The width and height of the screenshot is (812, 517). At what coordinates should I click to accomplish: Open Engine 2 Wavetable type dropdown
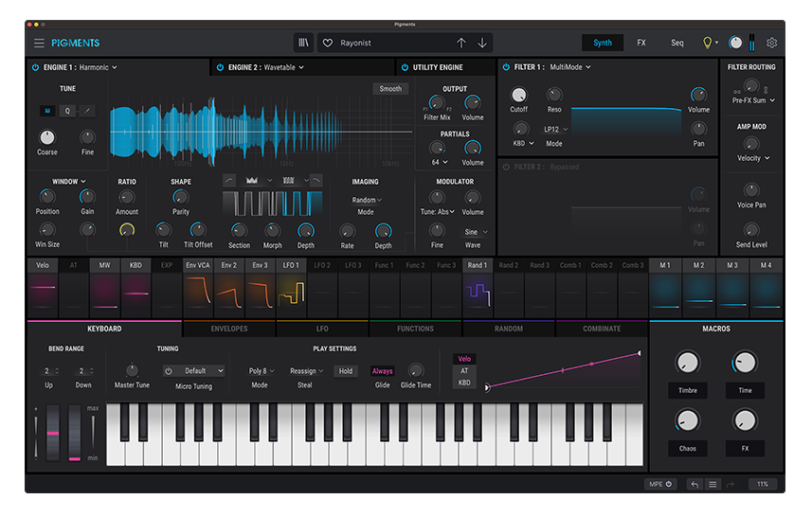coord(284,67)
